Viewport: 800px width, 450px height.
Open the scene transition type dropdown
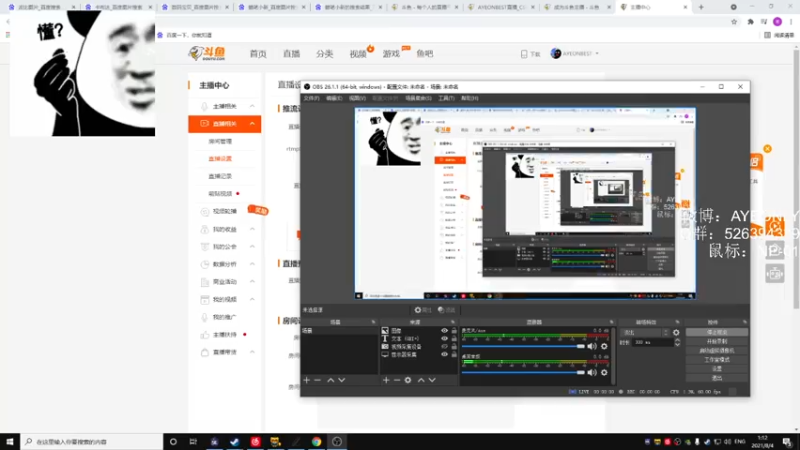tap(645, 333)
